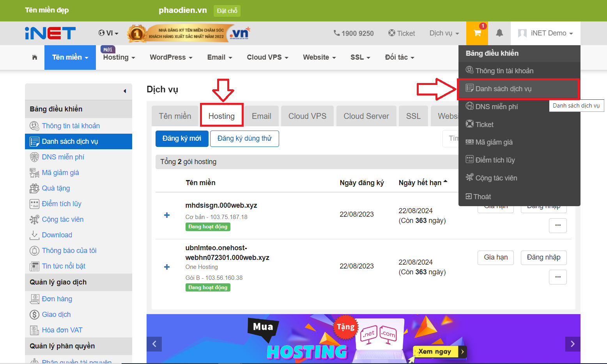Screen dimensions: 607x364
Task: Click the notification bell icon
Action: pyautogui.click(x=500, y=33)
